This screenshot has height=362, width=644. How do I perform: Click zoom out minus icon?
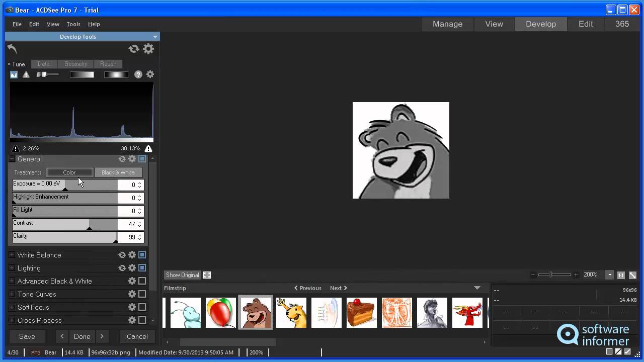coord(533,275)
